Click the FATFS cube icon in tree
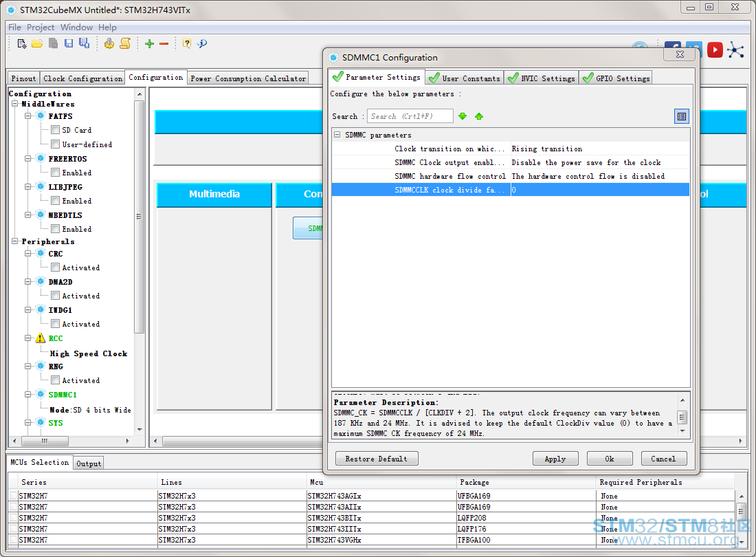This screenshot has height=557, width=756. tap(41, 116)
